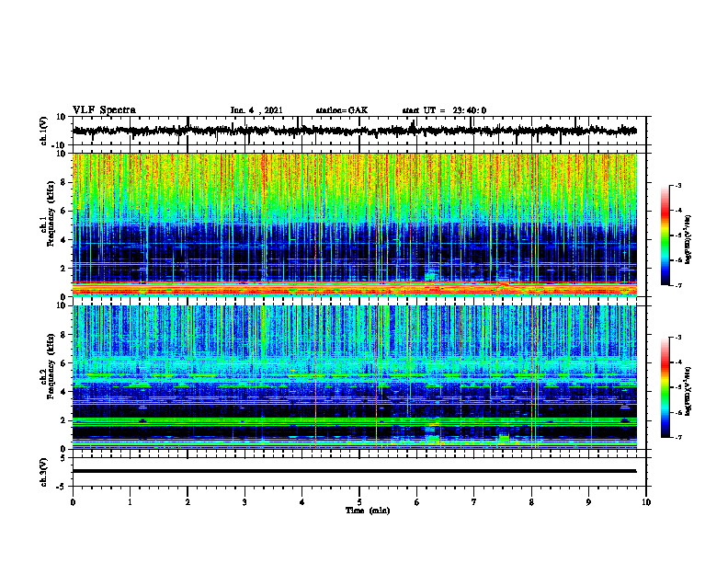
Task: Click the "5" tick on ch.3(V) axis
Action: 63,457
